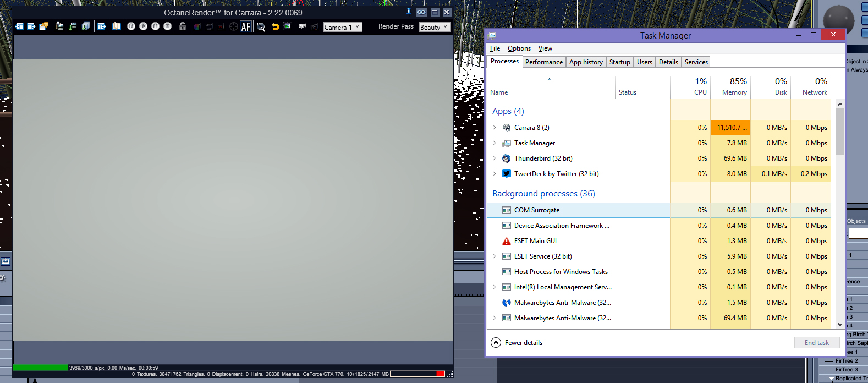Sort processes by the Memory column header
Image resolution: width=868 pixels, height=383 pixels.
730,86
